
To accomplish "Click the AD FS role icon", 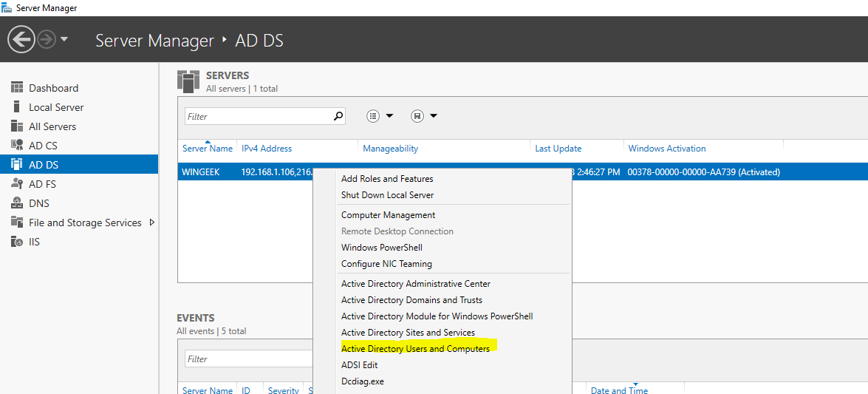I will coord(16,184).
